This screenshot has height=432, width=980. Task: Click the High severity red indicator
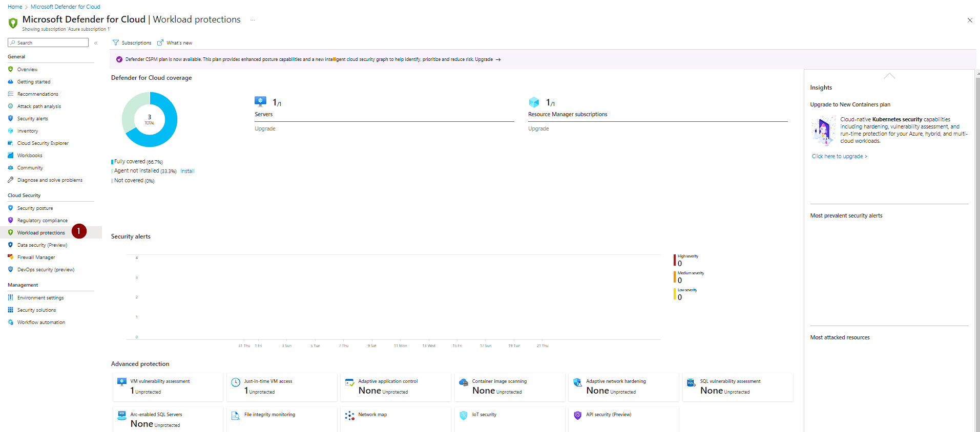click(674, 260)
